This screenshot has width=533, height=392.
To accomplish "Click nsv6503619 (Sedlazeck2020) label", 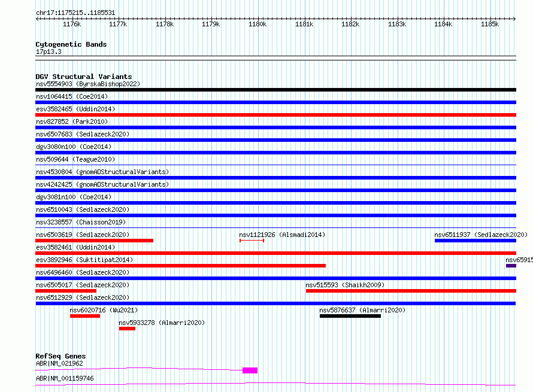I will 83,235.
